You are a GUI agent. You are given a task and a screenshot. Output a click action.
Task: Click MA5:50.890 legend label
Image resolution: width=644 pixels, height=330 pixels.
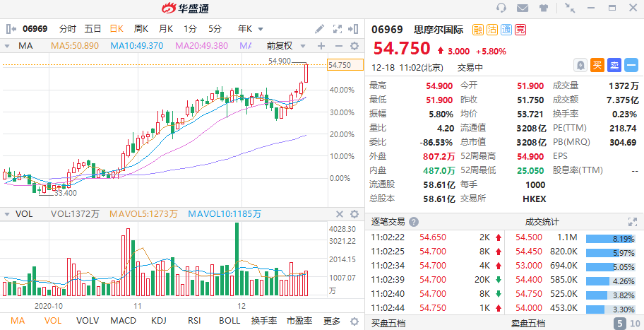click(x=75, y=46)
